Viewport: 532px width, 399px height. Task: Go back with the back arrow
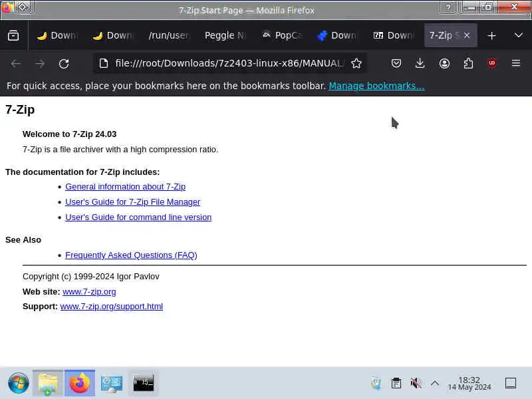coord(16,63)
